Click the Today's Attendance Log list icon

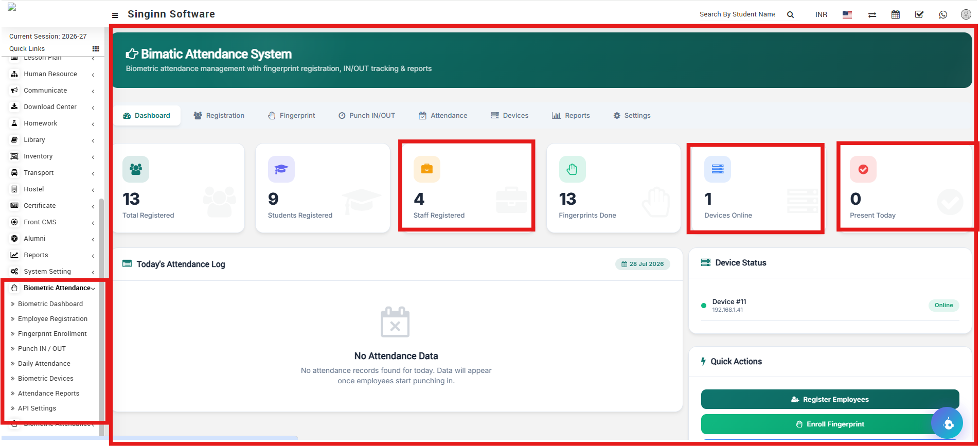[x=127, y=264]
